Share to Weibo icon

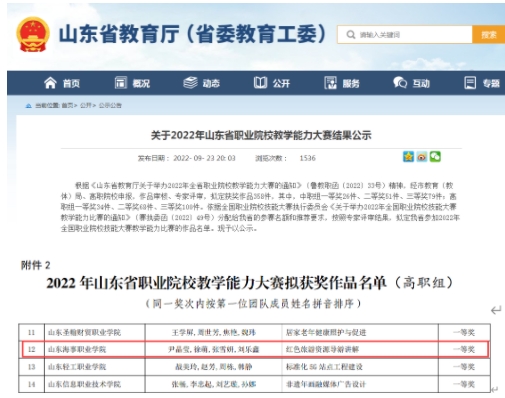422,157
